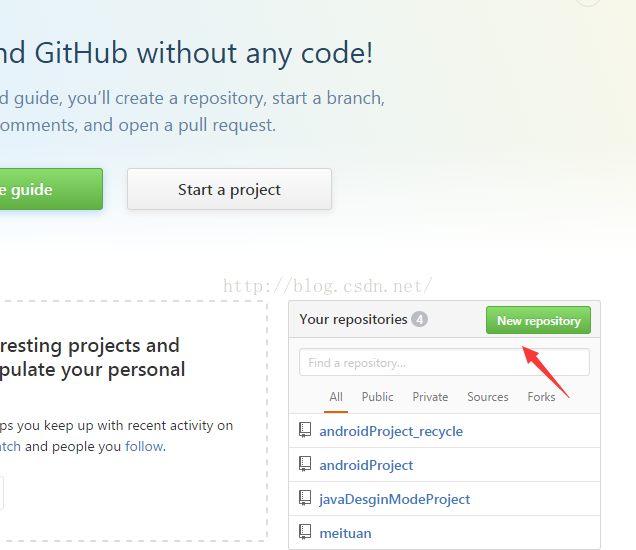Screen dimensions: 636x550
Task: Open the androidProject repository link
Action: (366, 465)
